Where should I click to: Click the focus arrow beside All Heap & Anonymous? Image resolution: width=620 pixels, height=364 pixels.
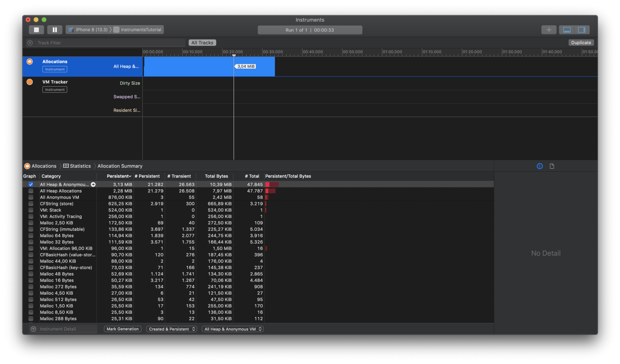coord(93,184)
